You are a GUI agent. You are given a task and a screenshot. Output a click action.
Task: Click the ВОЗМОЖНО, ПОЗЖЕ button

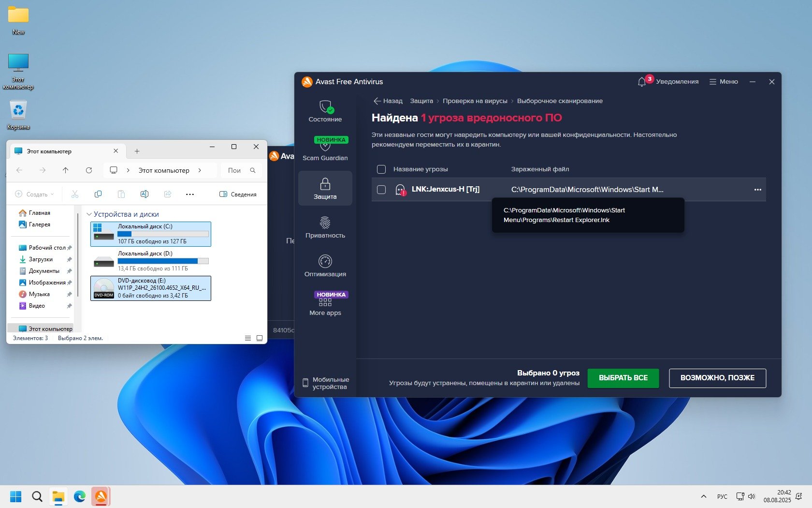coord(717,378)
